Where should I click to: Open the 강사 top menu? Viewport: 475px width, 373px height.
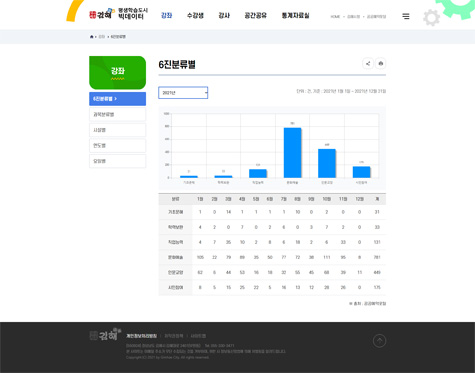point(224,15)
